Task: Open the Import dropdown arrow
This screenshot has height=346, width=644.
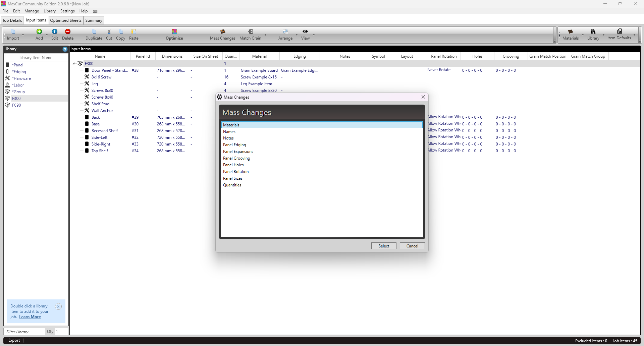Action: pos(23,35)
